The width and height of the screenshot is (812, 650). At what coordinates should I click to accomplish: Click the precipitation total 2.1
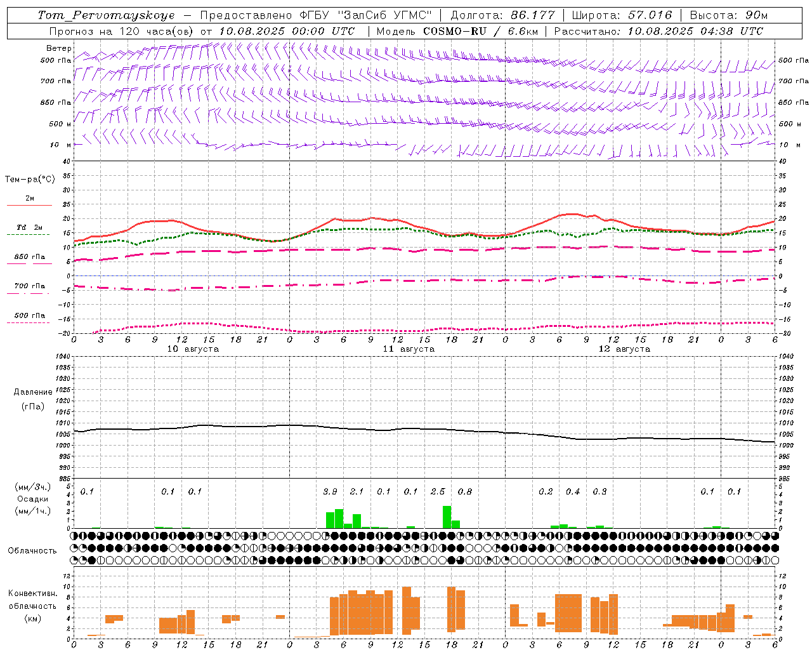coord(357,492)
